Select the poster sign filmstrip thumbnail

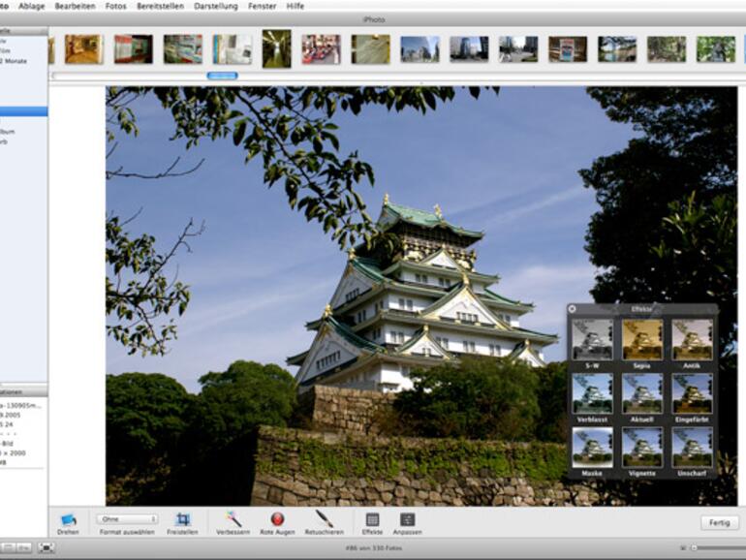[x=568, y=49]
